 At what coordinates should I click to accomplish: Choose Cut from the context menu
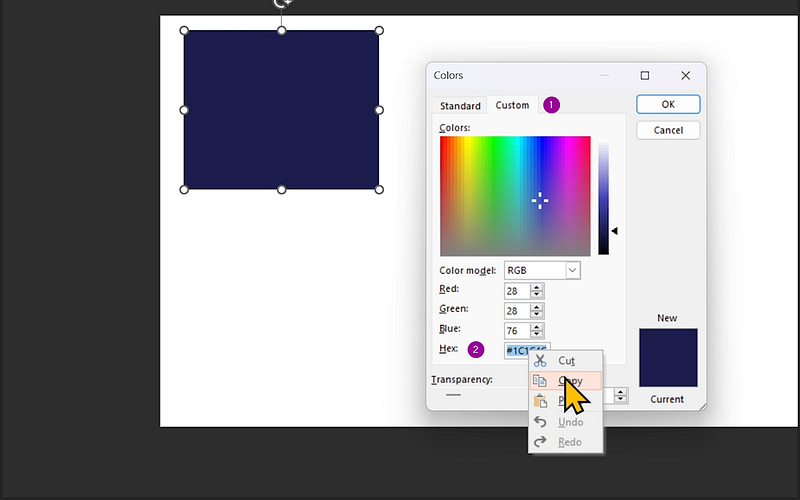click(x=566, y=361)
